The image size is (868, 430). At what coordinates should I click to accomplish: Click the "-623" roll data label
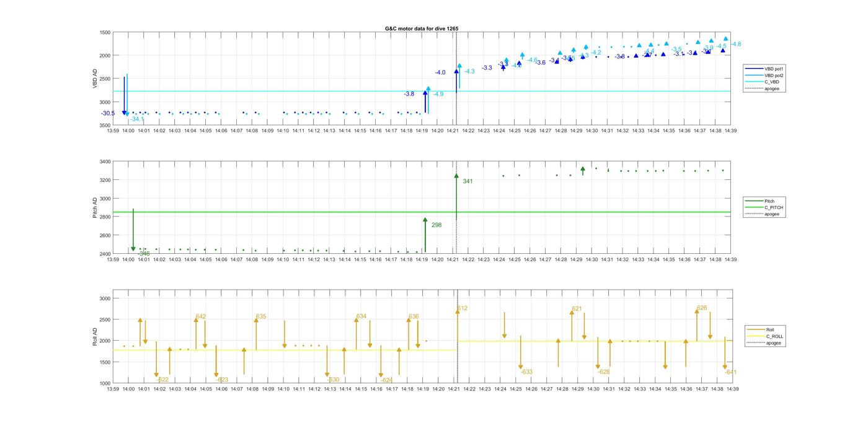pos(223,380)
